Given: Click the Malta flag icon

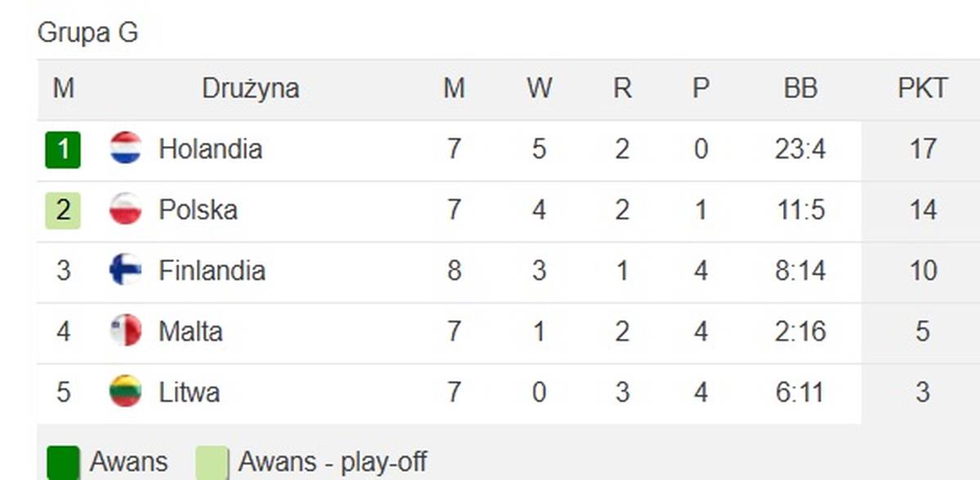Looking at the screenshot, I should [x=126, y=331].
